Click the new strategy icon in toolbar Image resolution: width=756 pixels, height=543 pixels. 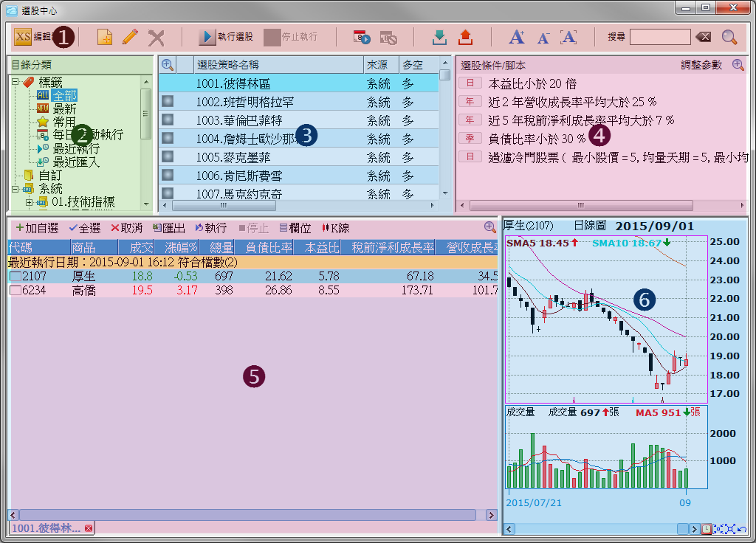pyautogui.click(x=105, y=38)
